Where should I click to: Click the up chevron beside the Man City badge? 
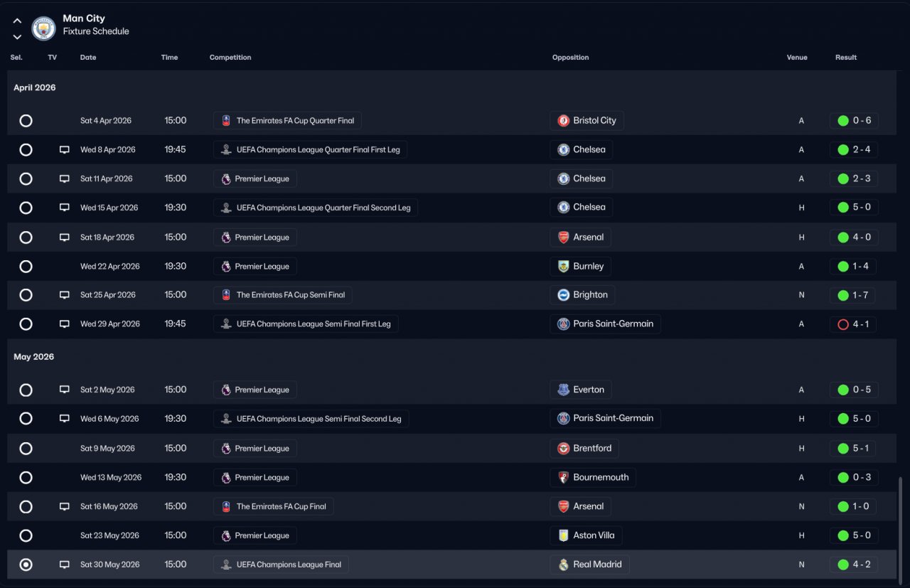click(x=17, y=21)
